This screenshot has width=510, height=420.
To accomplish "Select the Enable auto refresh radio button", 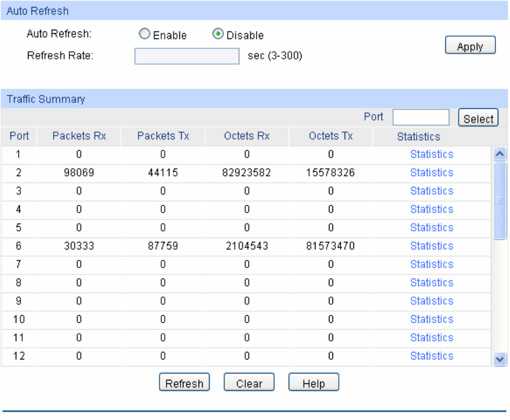I will click(x=144, y=35).
